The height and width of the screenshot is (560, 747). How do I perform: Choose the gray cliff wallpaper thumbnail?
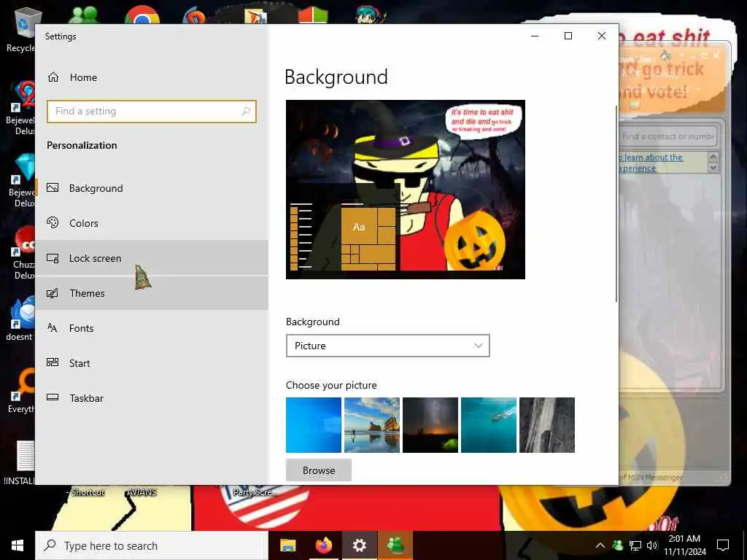(x=547, y=425)
